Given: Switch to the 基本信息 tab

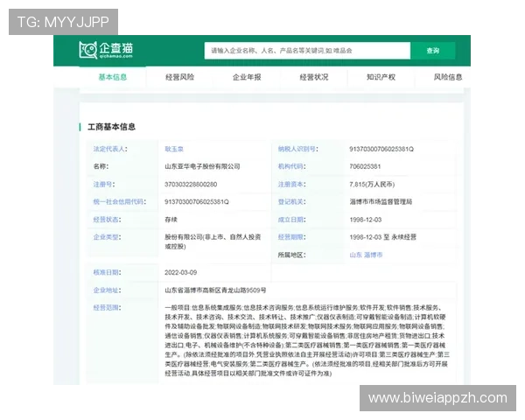Looking at the screenshot, I should click(113, 77).
